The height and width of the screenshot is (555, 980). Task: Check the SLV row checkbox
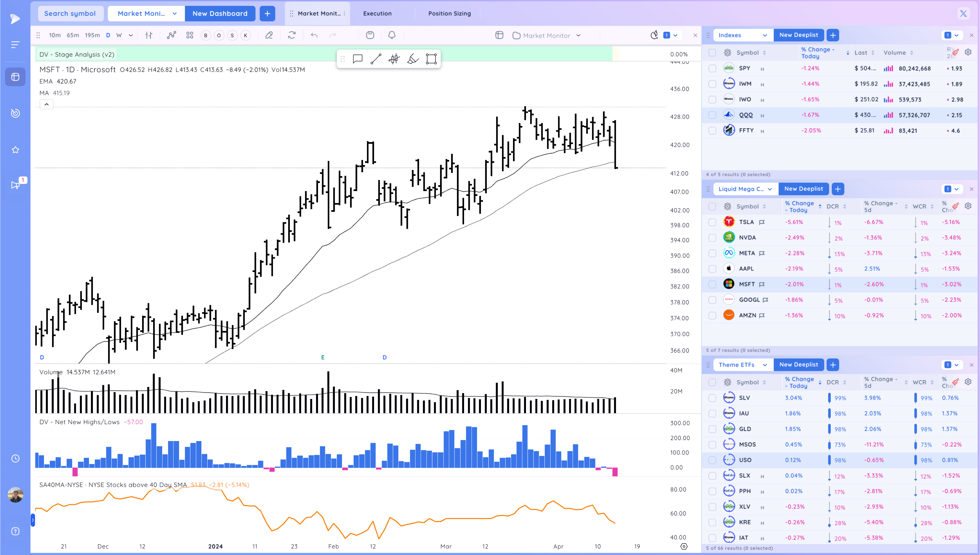[x=712, y=398]
